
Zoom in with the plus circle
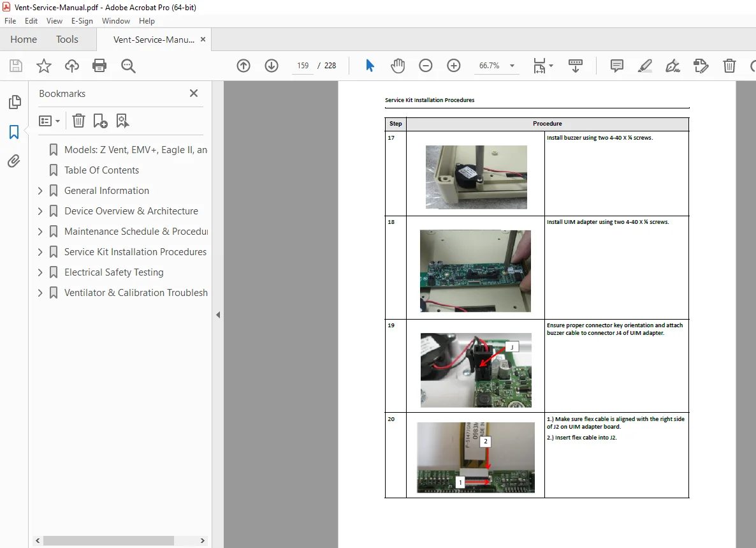(x=454, y=66)
